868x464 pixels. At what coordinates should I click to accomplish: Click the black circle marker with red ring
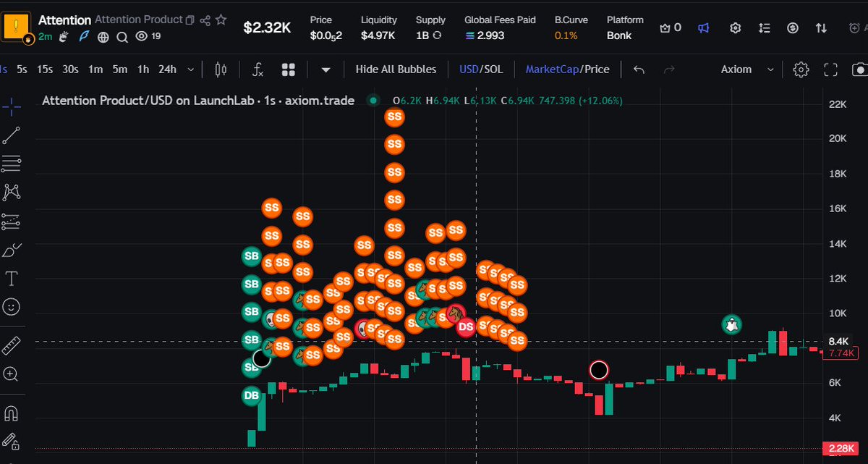pyautogui.click(x=599, y=371)
